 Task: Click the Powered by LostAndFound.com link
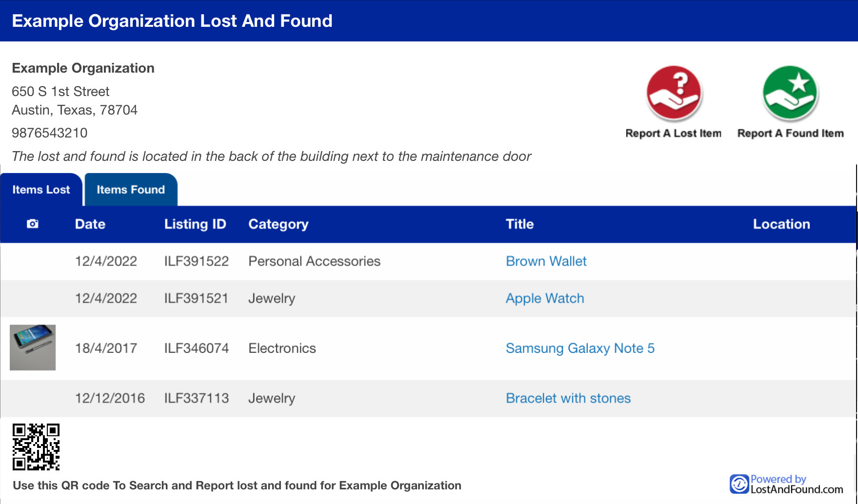click(x=787, y=484)
